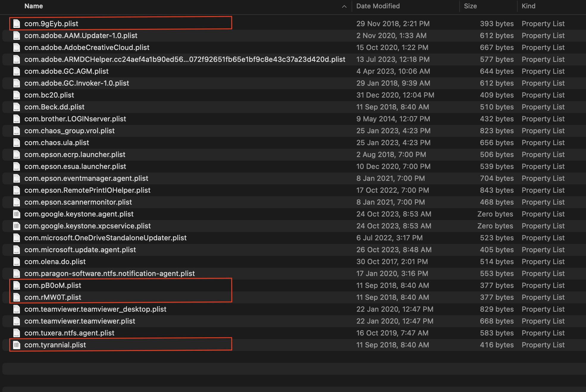Screen dimensions: 586x392
Task: Select the com.epson.scannermonitor.plist file name
Action: 78,202
